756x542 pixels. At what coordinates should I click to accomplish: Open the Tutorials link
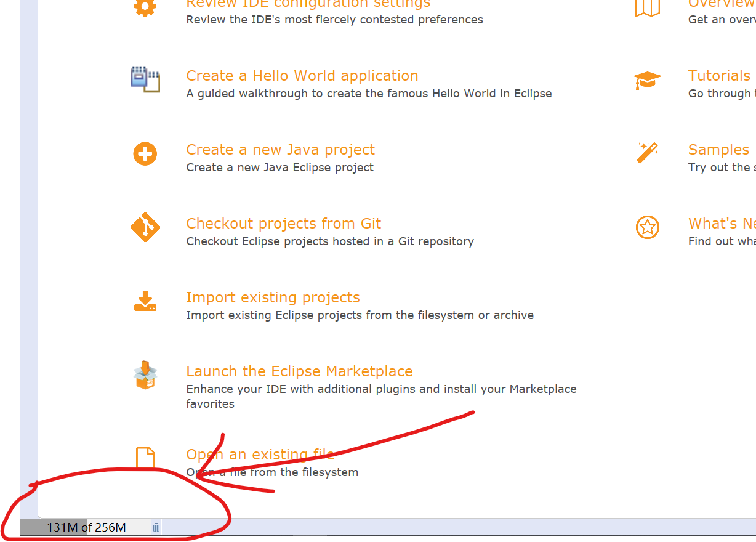[x=719, y=76]
